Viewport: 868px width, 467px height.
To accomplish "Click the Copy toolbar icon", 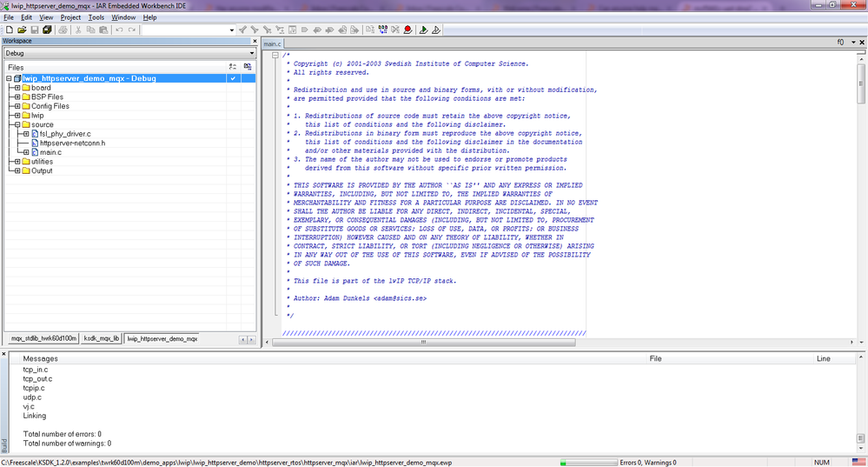I will pos(90,30).
